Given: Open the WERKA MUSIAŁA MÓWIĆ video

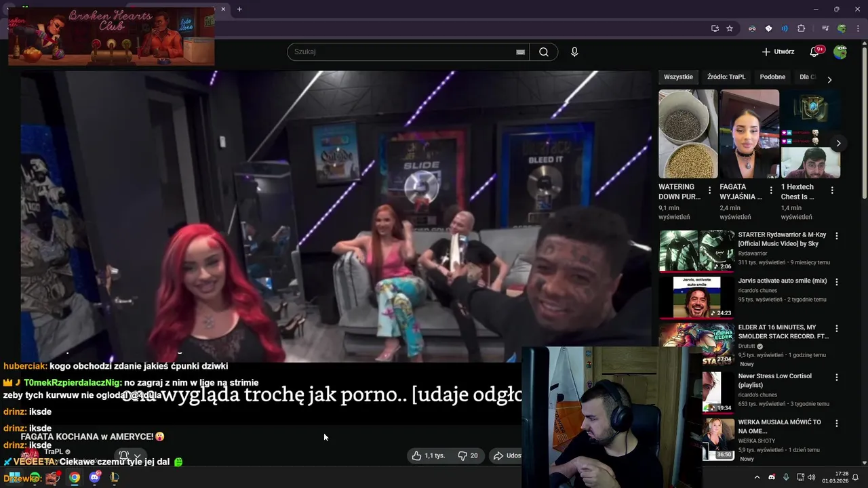Looking at the screenshot, I should [779, 426].
